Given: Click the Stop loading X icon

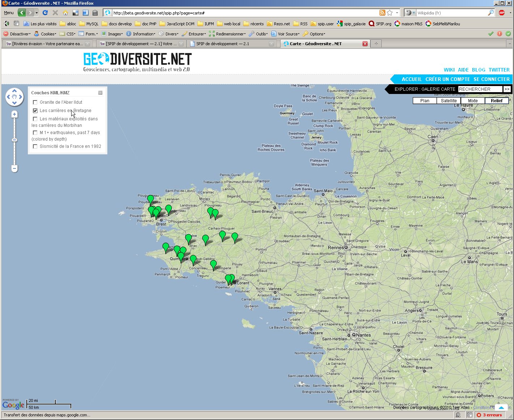Looking at the screenshot, I should click(x=55, y=13).
